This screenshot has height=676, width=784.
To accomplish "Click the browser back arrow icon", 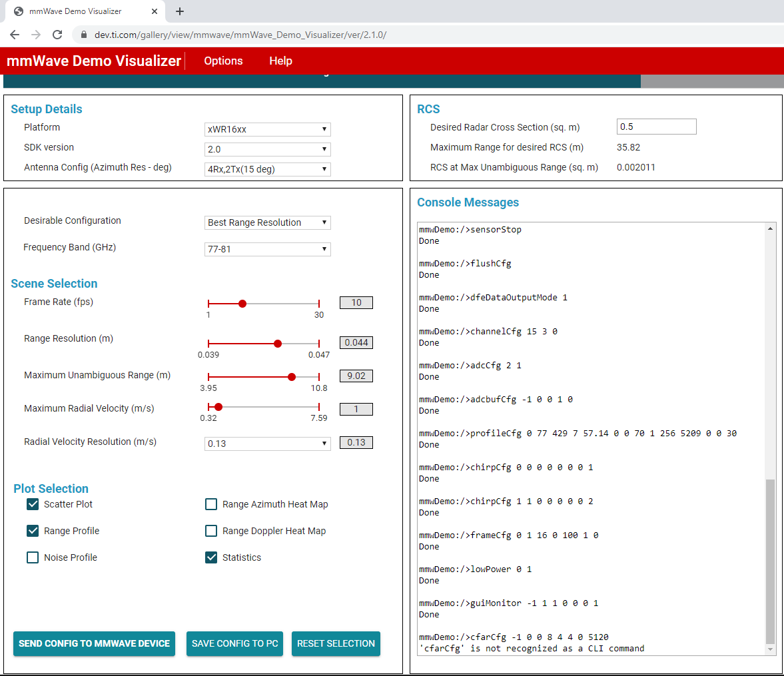I will click(x=15, y=35).
